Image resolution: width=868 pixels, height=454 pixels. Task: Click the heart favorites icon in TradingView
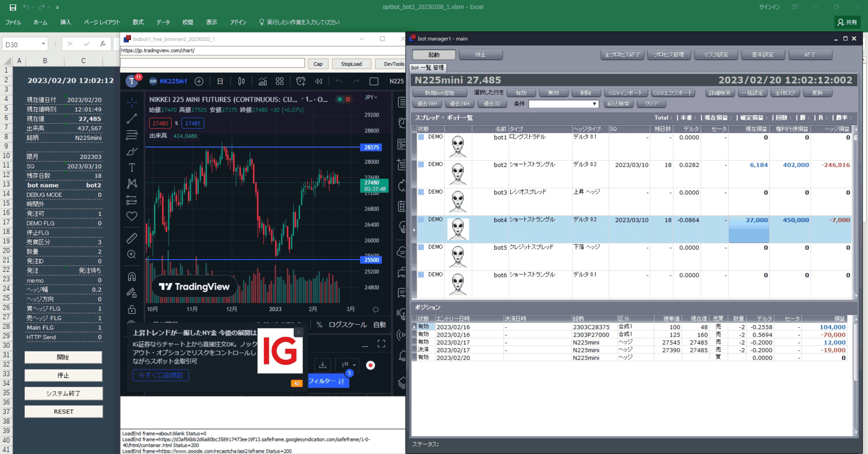point(132,216)
